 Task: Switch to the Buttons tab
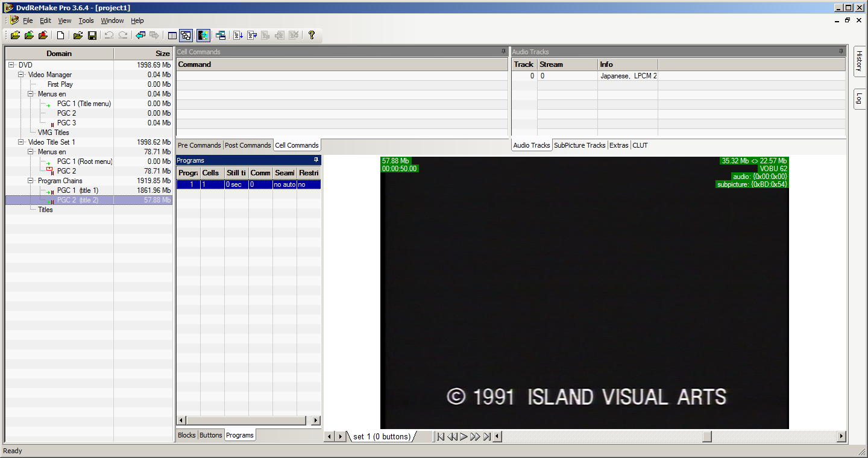pos(211,435)
